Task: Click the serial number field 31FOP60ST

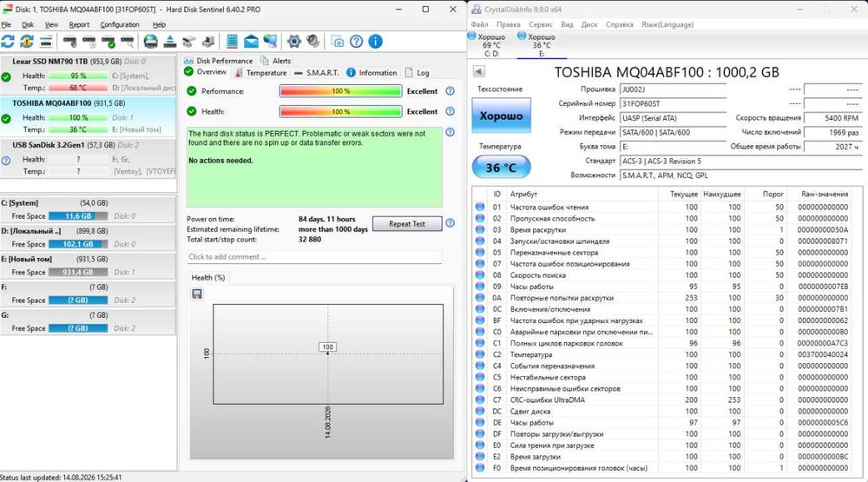Action: (673, 103)
